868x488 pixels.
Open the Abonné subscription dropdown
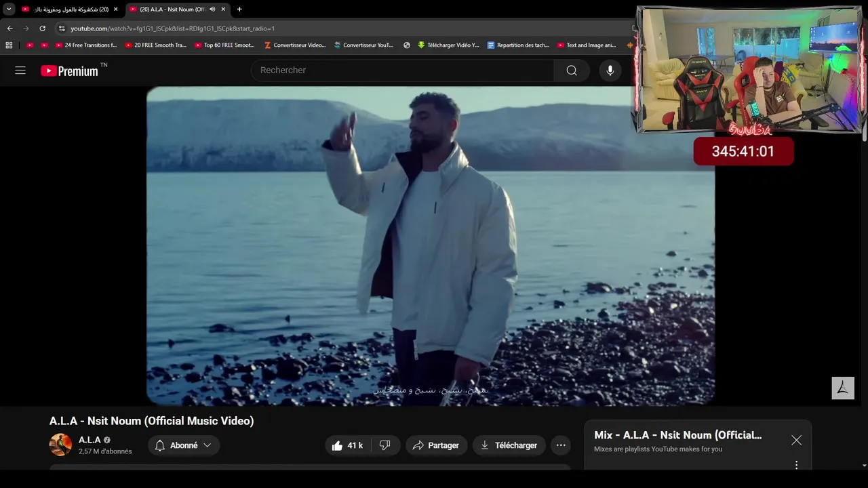click(x=184, y=445)
